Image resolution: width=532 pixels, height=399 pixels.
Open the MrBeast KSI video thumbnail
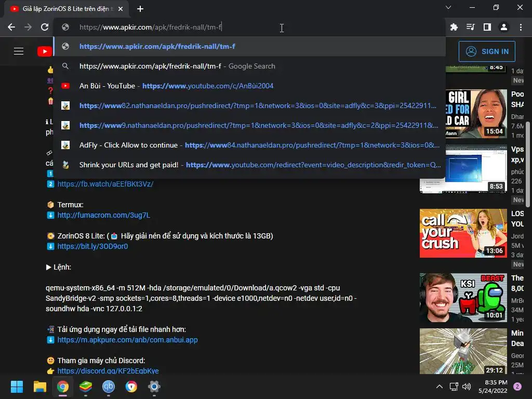[x=463, y=298]
